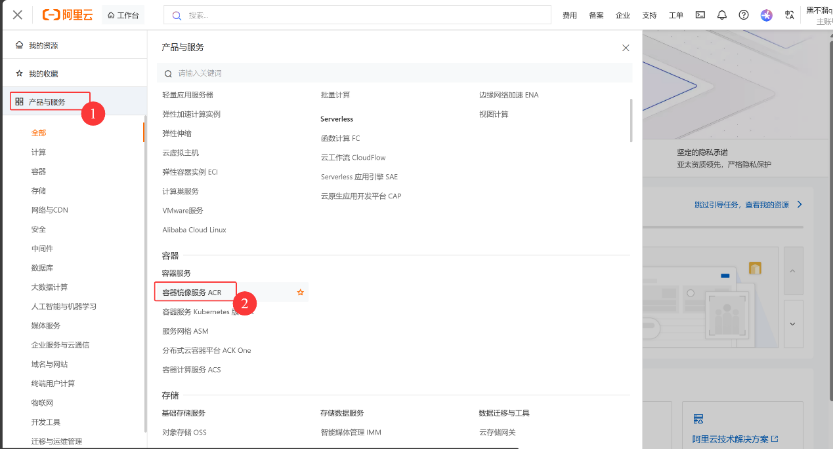Open 弹性容器实例 ECI link

[190, 172]
